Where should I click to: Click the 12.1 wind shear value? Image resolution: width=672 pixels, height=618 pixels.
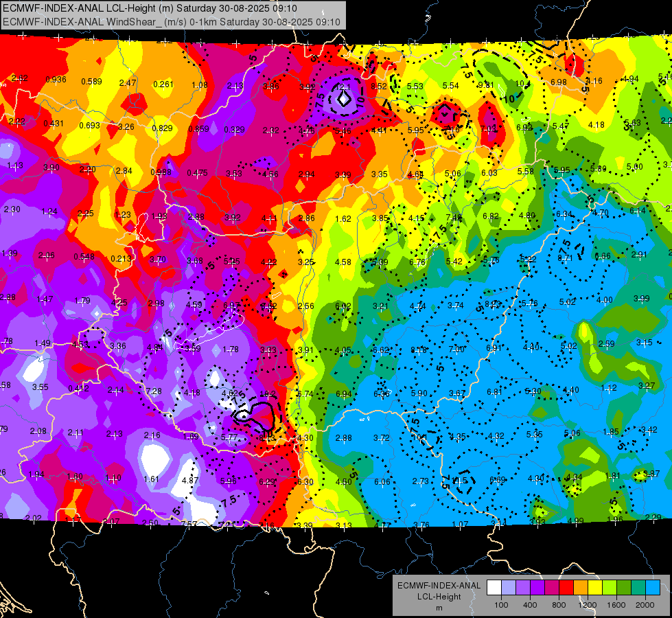click(x=343, y=87)
